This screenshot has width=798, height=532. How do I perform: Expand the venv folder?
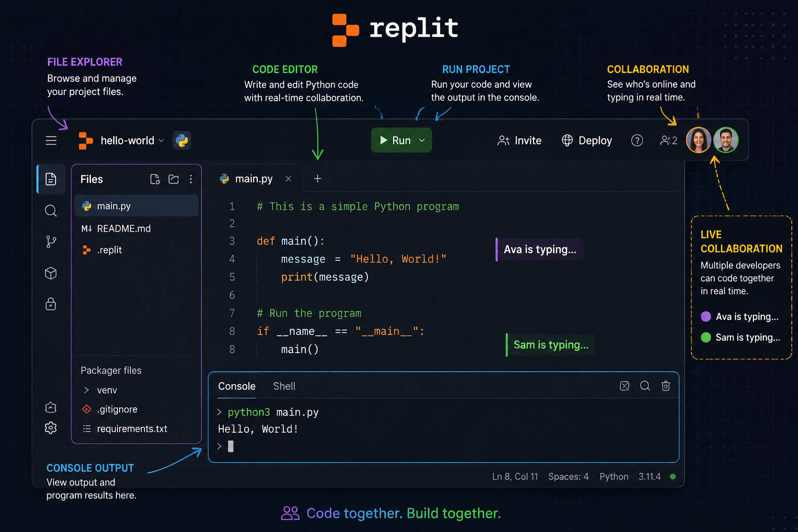point(86,390)
